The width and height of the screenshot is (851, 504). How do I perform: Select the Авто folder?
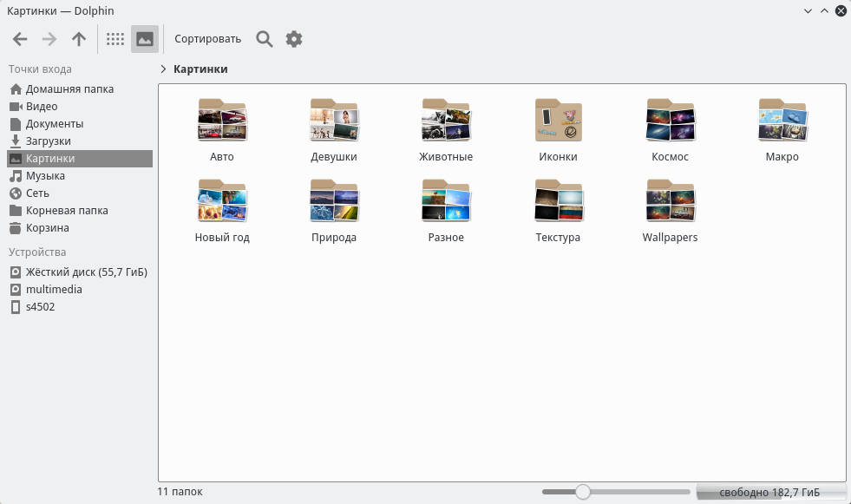pos(222,130)
